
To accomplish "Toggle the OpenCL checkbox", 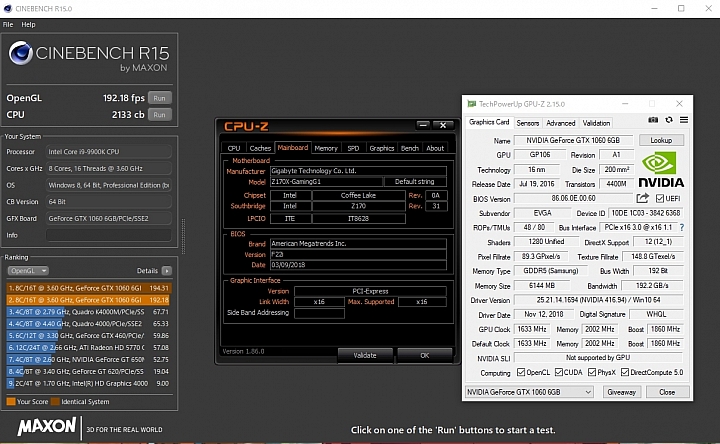I will click(x=521, y=372).
